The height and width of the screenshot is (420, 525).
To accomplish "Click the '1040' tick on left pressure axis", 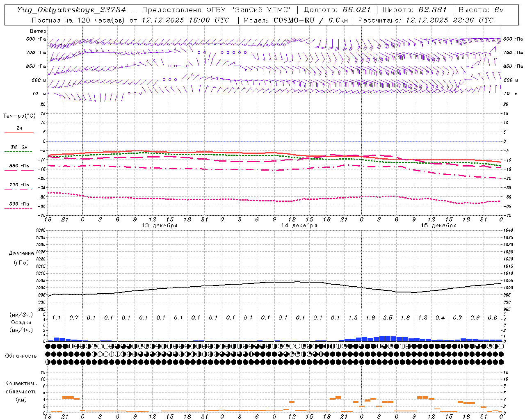I will pyautogui.click(x=41, y=230).
